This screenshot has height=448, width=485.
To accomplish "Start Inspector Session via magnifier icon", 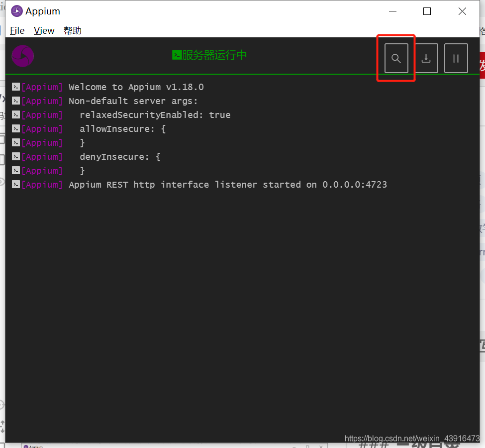I will tap(396, 58).
